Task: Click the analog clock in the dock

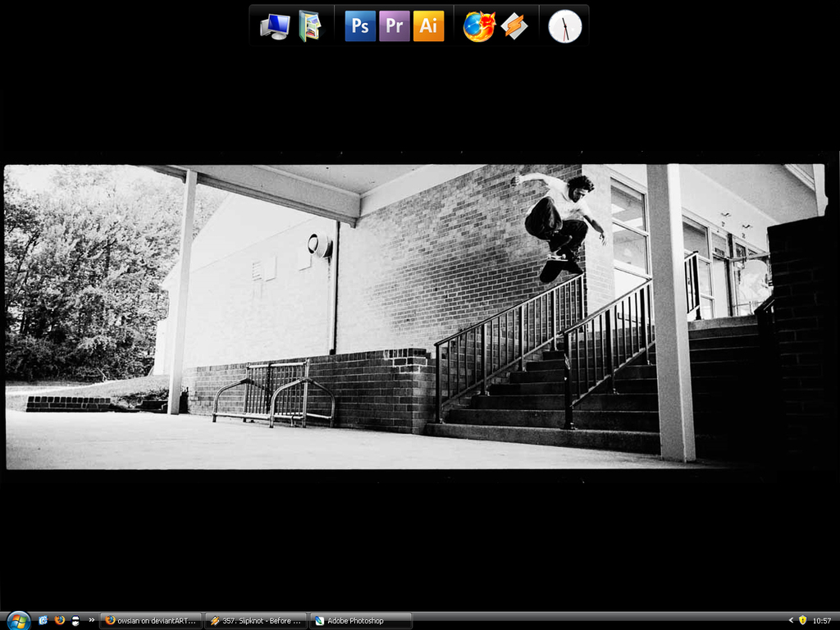Action: pyautogui.click(x=564, y=25)
